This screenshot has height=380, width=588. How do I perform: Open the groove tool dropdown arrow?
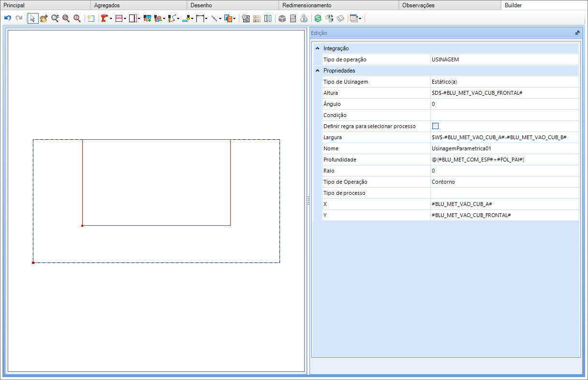tap(125, 19)
